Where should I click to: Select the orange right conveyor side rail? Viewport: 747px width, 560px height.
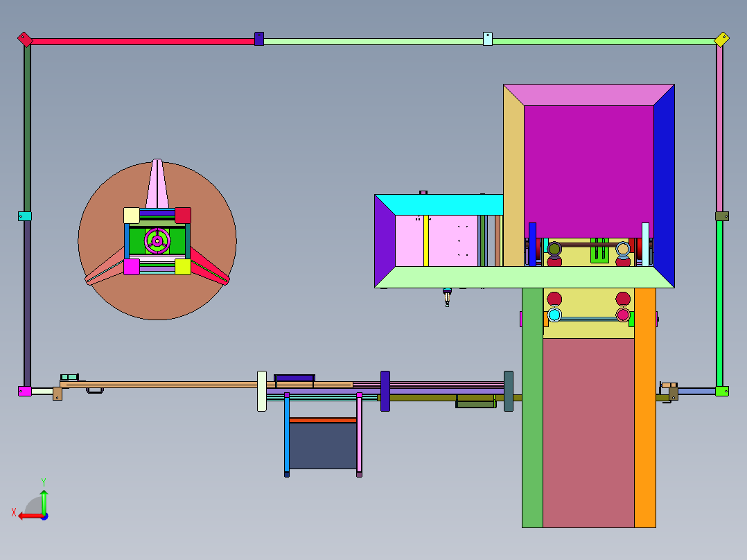tap(645, 408)
